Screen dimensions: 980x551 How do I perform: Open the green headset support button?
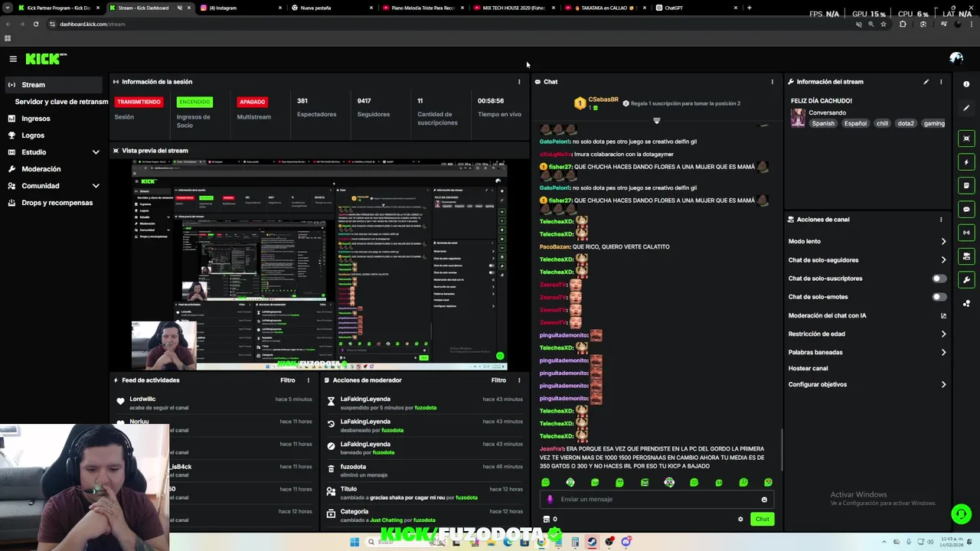961,514
